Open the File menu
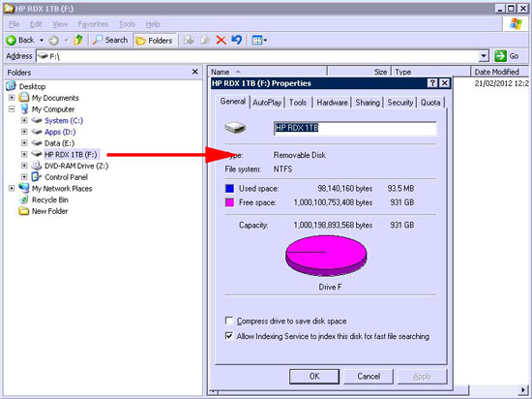The height and width of the screenshot is (399, 532). (x=14, y=24)
